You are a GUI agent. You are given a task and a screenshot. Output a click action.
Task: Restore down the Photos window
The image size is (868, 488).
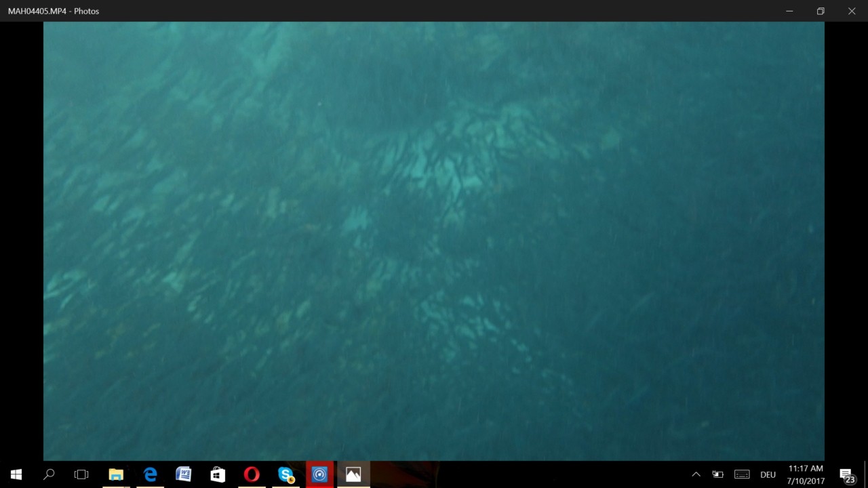click(x=821, y=11)
